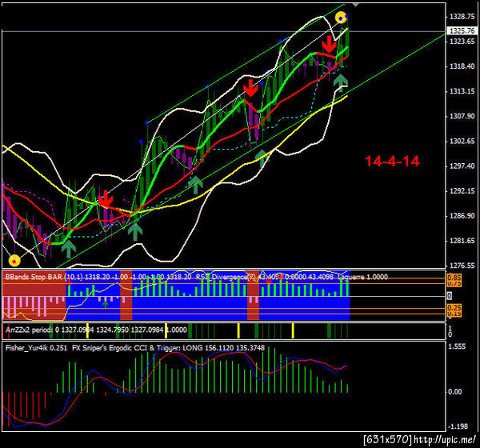Click the 1313.15 price axis label
This screenshot has width=480, height=448.
pyautogui.click(x=462, y=91)
